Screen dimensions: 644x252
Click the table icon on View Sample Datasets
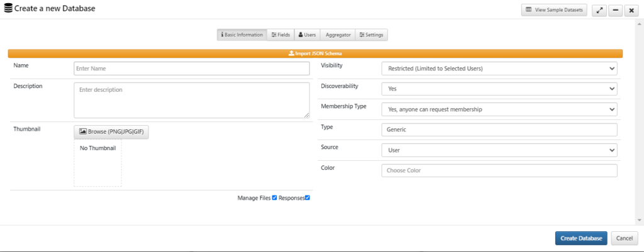tap(528, 10)
